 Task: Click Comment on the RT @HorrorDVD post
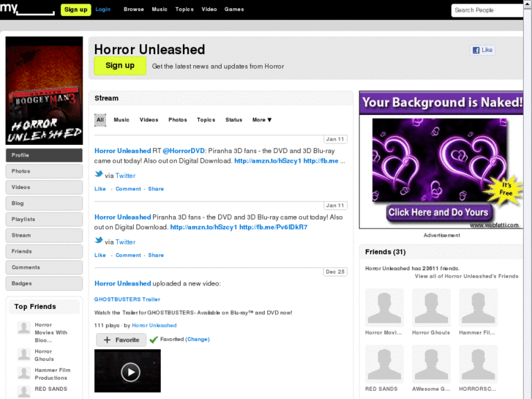tap(128, 189)
